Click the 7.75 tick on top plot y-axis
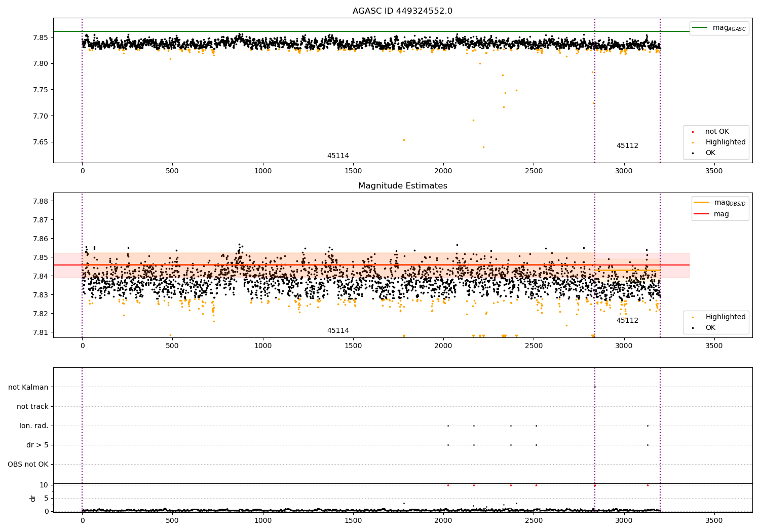Image resolution: width=760 pixels, height=532 pixels. (x=40, y=90)
